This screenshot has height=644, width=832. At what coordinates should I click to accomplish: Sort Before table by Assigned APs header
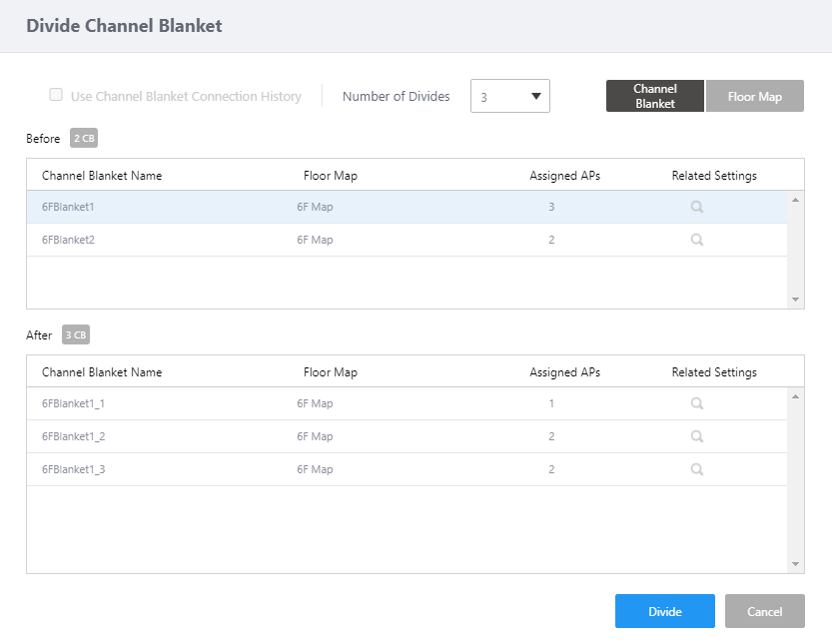(564, 176)
